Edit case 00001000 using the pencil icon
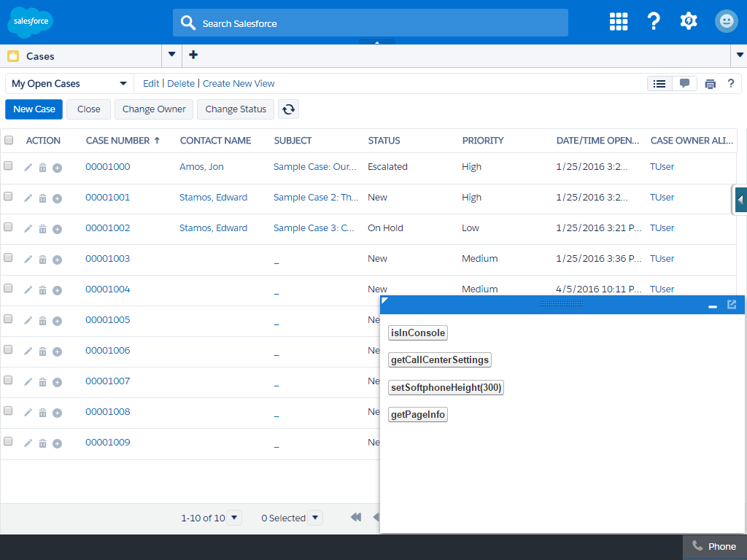Viewport: 747px width, 560px height. pos(27,167)
